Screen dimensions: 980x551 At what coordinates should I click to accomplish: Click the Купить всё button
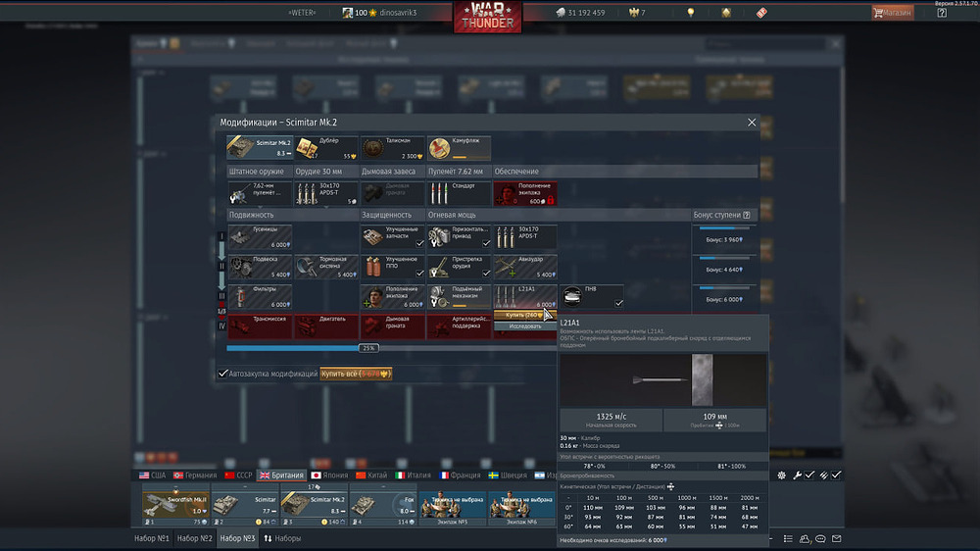point(356,374)
